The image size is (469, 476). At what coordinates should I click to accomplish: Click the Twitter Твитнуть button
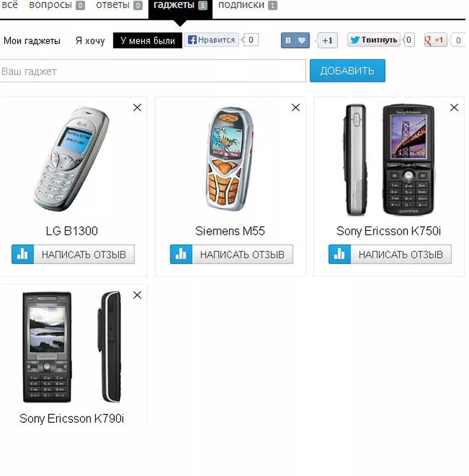373,40
